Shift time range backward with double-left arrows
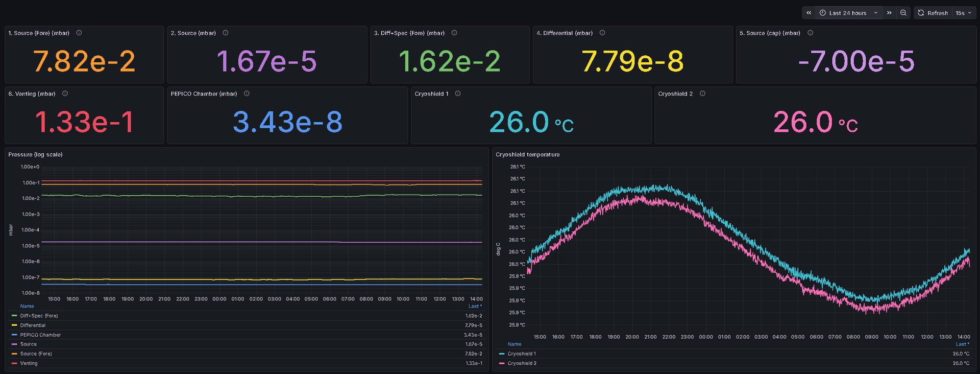The height and width of the screenshot is (374, 980). 808,13
